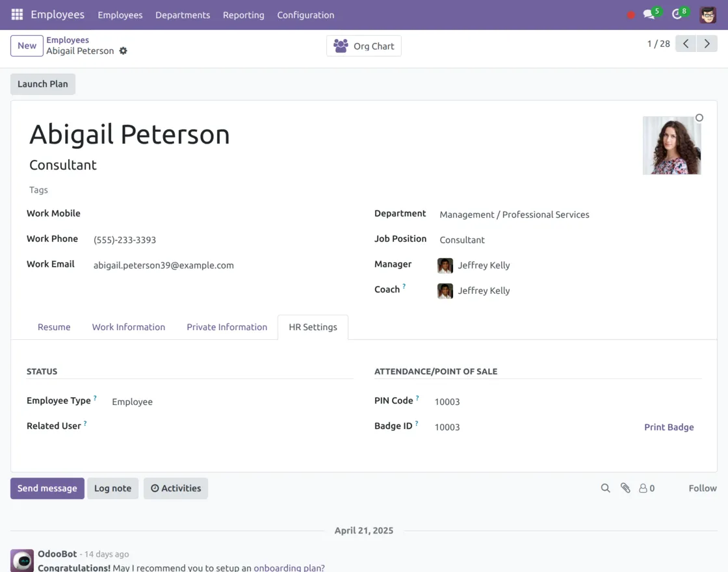Edit the Work Phone field

pyautogui.click(x=223, y=240)
